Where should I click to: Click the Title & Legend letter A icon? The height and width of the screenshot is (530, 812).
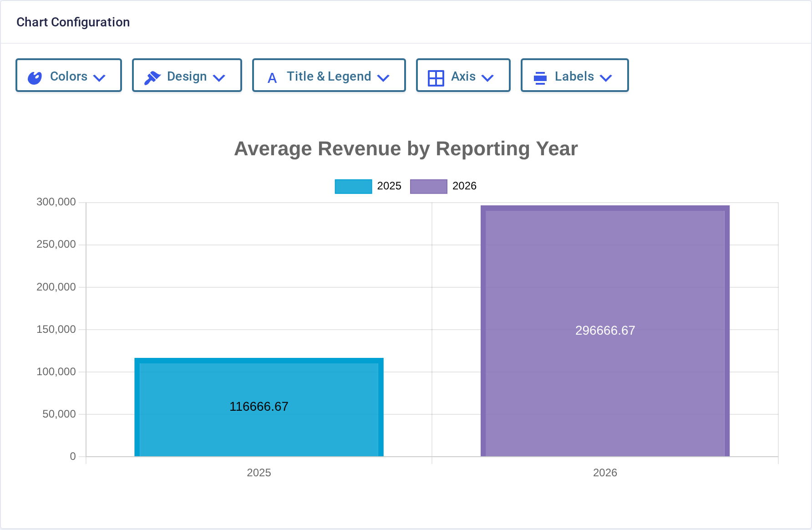272,78
